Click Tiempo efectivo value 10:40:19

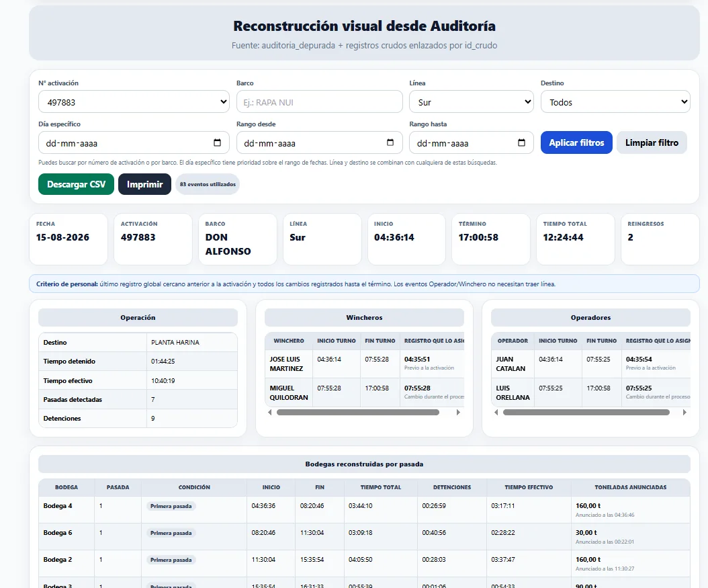[x=163, y=381]
